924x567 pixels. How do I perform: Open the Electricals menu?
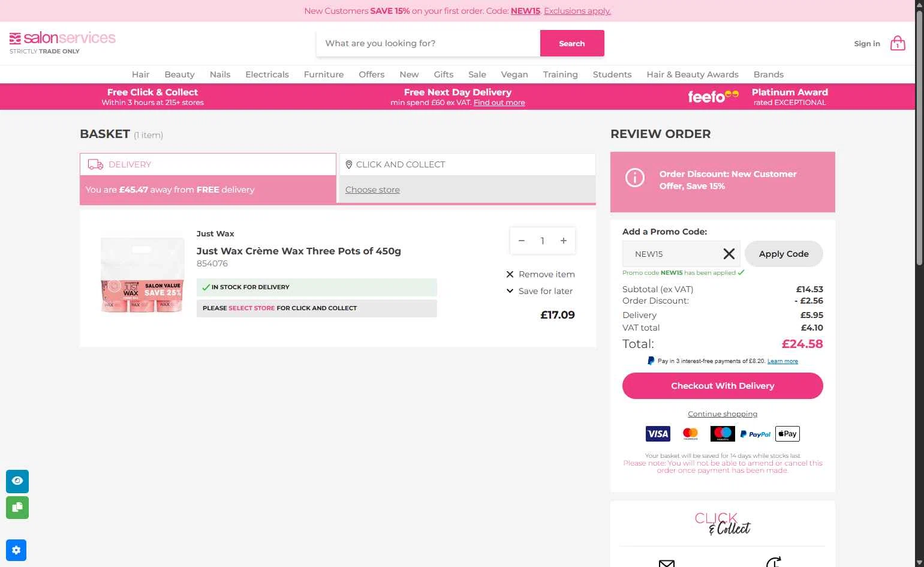[x=267, y=74]
